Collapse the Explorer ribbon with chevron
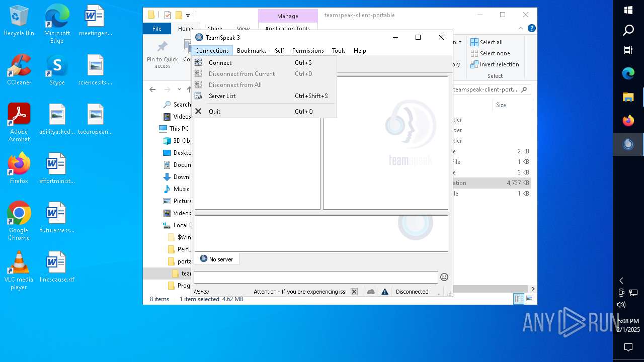This screenshot has width=644, height=362. click(x=521, y=29)
